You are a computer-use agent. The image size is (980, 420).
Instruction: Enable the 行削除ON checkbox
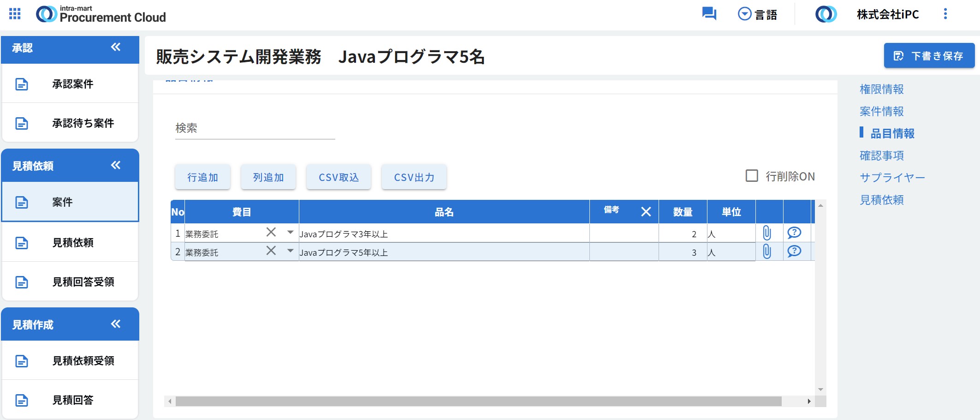(752, 176)
